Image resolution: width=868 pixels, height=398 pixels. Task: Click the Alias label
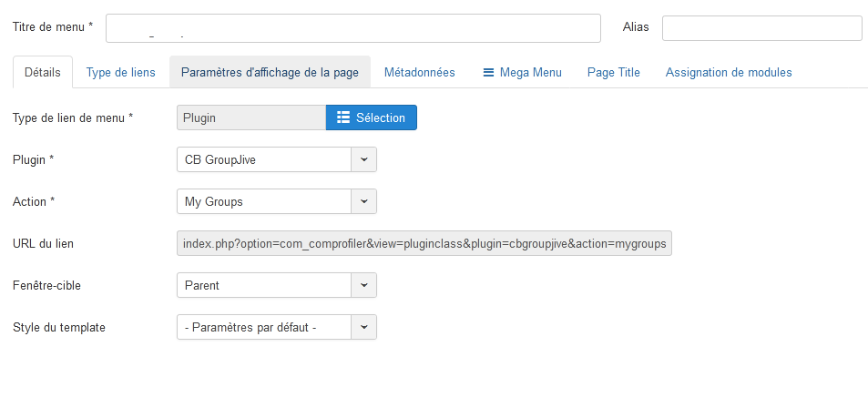[636, 26]
